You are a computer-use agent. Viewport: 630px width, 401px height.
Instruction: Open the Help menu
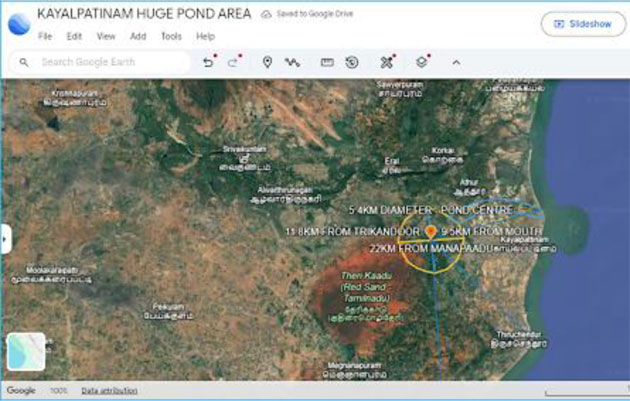click(205, 36)
